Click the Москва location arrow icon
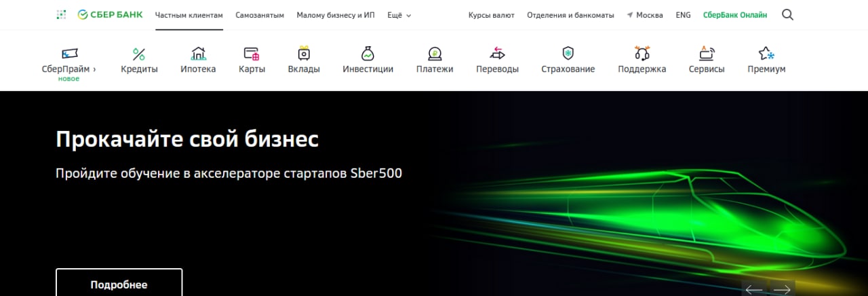This screenshot has height=296, width=868. tap(630, 15)
